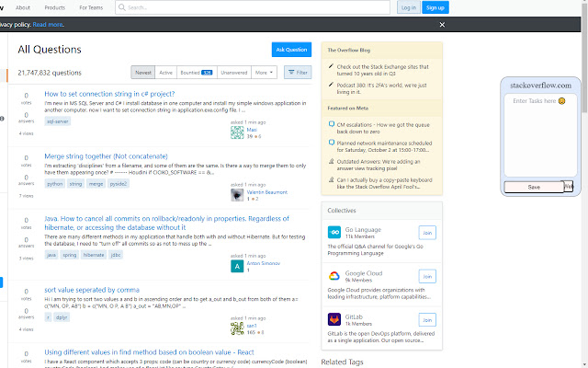The width and height of the screenshot is (588, 368).
Task: Click the Log in button
Action: [x=409, y=7]
